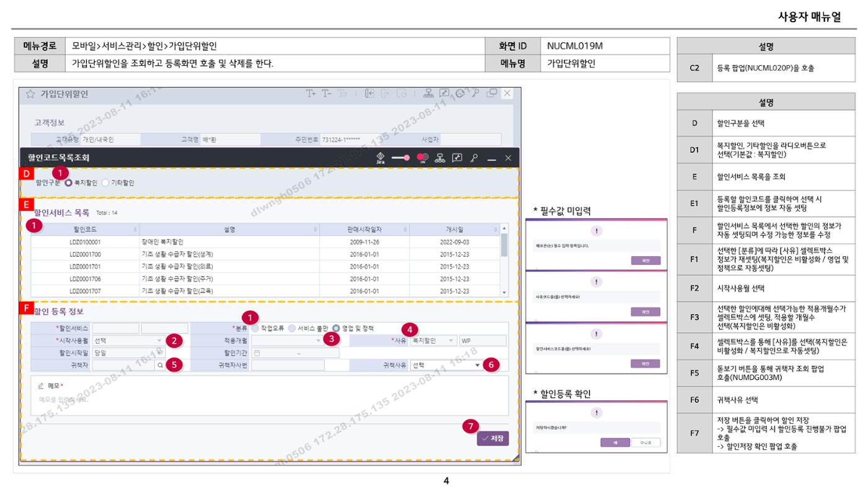Click the organization chart icon in 할인코드목록조회 title bar
The image size is (868, 489).
tap(441, 158)
